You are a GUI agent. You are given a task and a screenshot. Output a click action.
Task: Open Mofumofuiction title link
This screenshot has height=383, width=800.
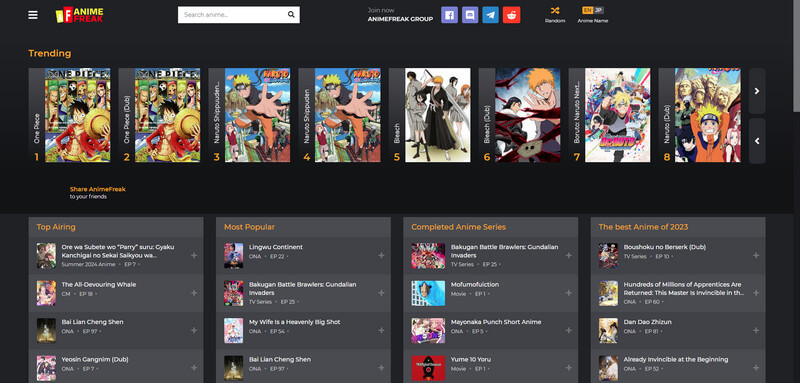474,285
